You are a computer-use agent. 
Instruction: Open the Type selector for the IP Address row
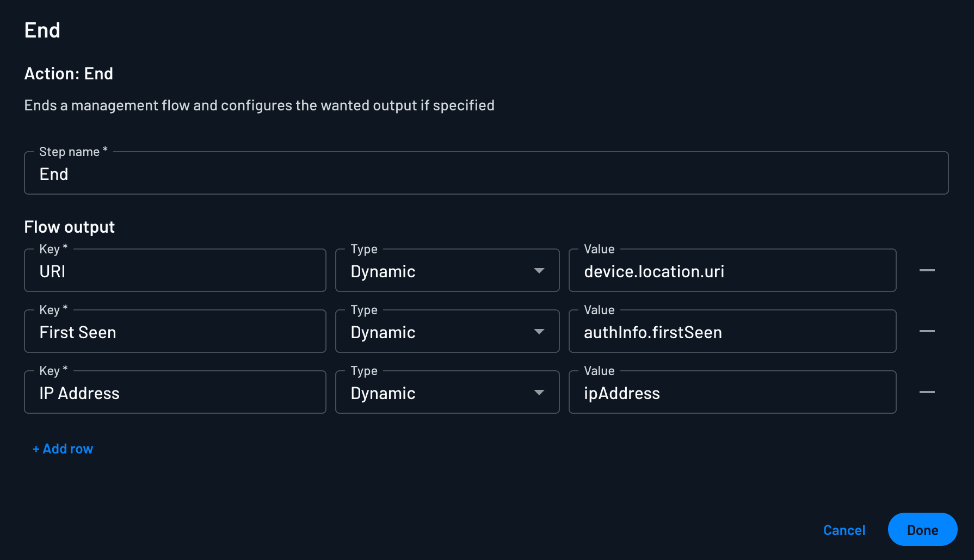tap(446, 392)
